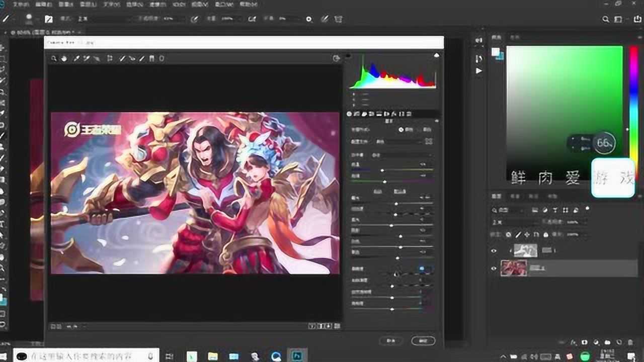Viewport: 644px width, 362px height.
Task: Toggle Camera Raw full screen mode
Action: pyautogui.click(x=337, y=58)
